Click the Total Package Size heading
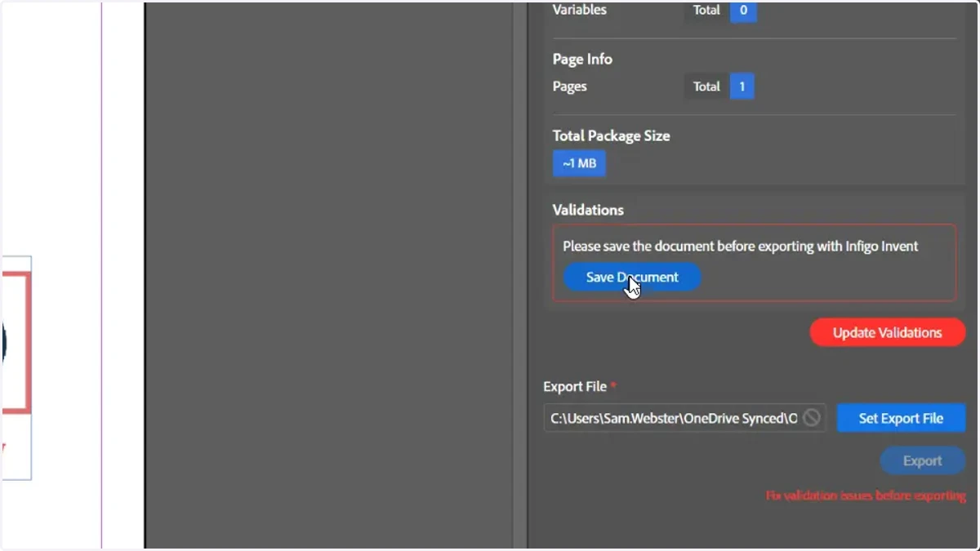 point(611,136)
